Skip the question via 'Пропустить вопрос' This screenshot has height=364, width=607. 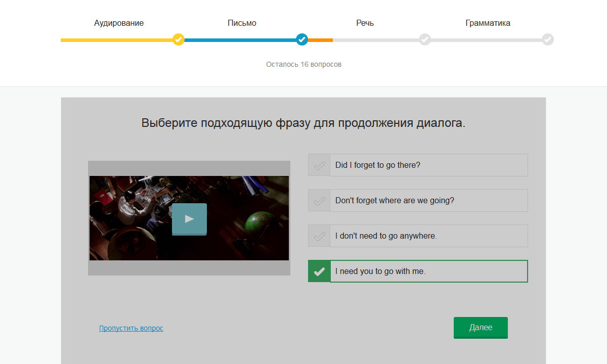coord(131,328)
